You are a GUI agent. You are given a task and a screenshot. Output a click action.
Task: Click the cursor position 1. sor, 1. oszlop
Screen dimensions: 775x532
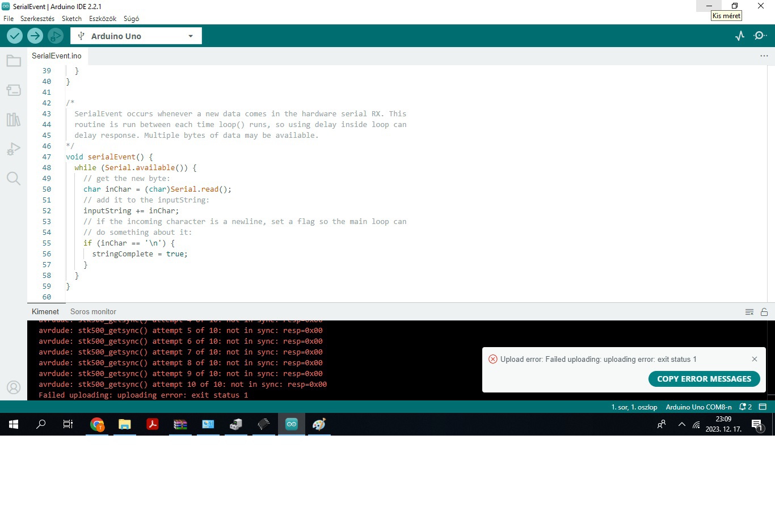click(634, 407)
